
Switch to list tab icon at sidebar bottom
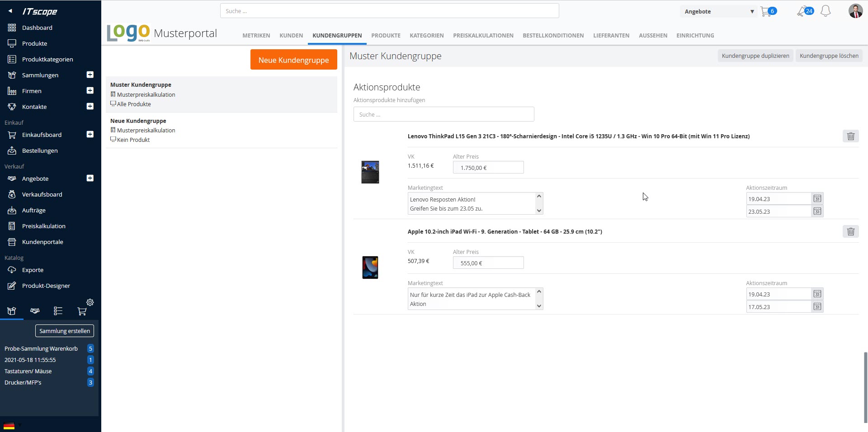click(x=58, y=311)
